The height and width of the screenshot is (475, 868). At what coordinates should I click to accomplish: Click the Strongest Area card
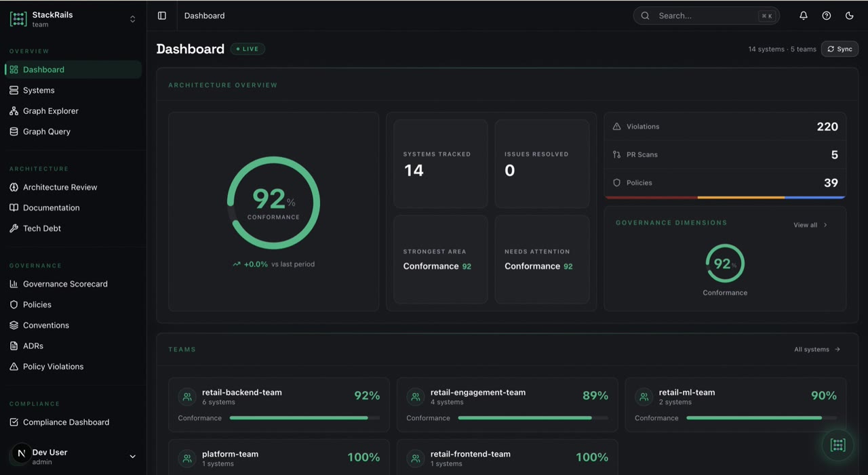(x=441, y=260)
